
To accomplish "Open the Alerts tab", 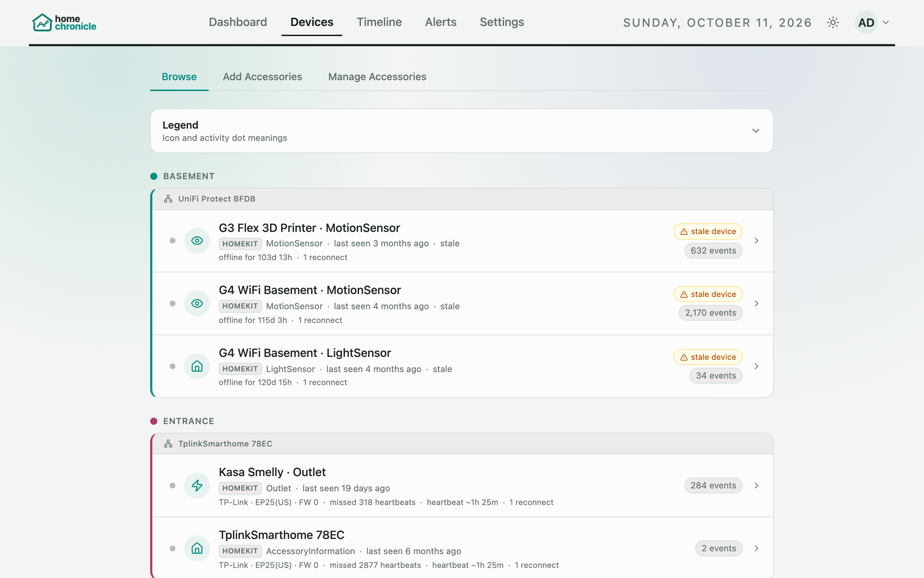I will [441, 22].
